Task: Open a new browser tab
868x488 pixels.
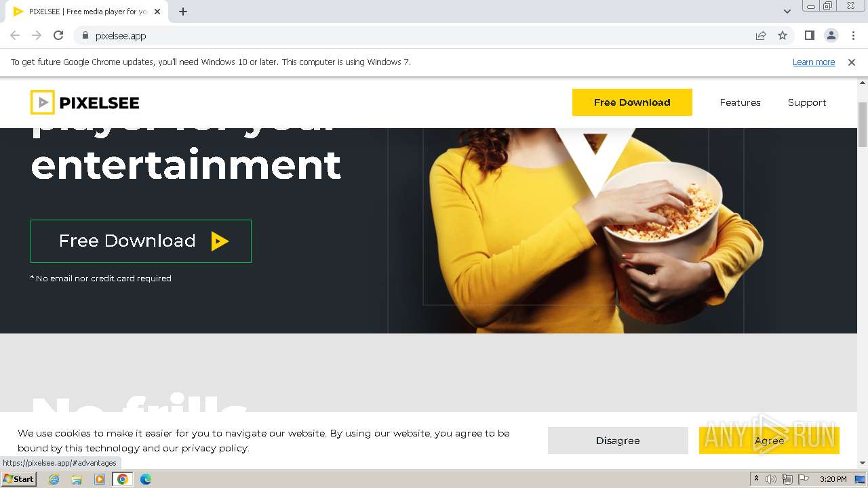Action: tap(183, 12)
